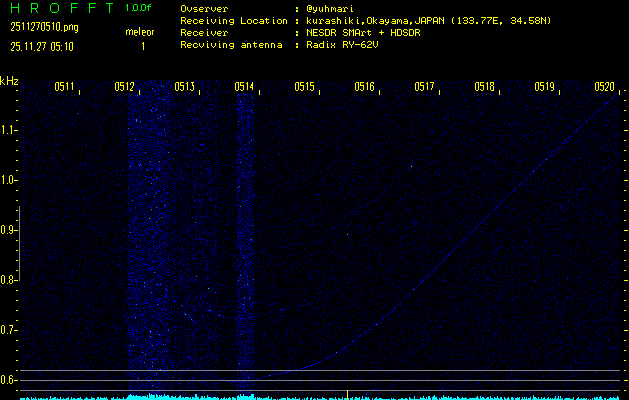Click the 1.0 kHz axis label

tap(6, 180)
